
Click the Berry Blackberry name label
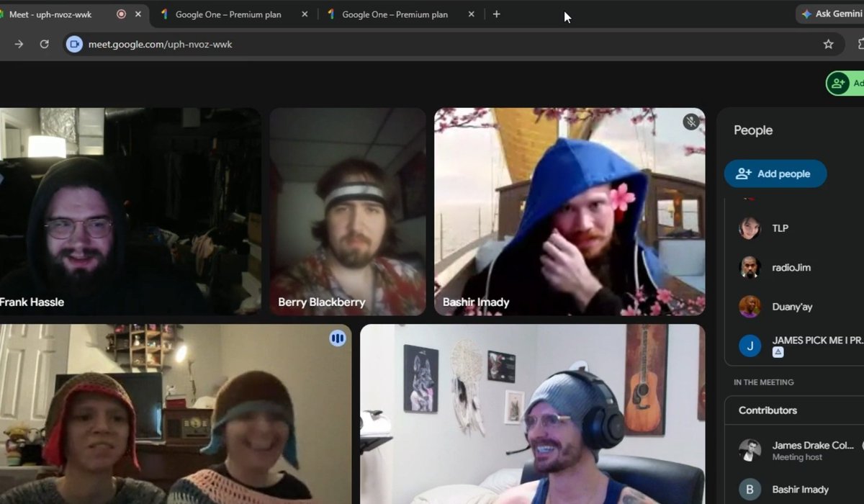click(322, 302)
